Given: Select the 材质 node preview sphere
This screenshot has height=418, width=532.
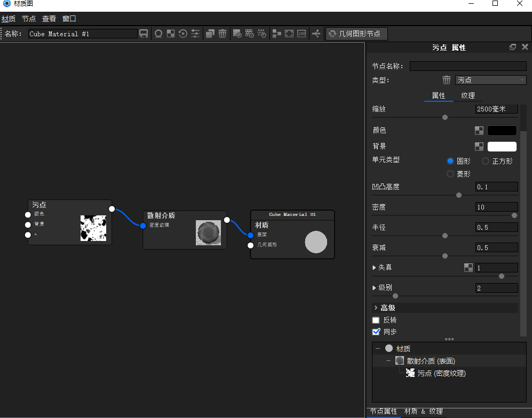Looking at the screenshot, I should pyautogui.click(x=316, y=242).
